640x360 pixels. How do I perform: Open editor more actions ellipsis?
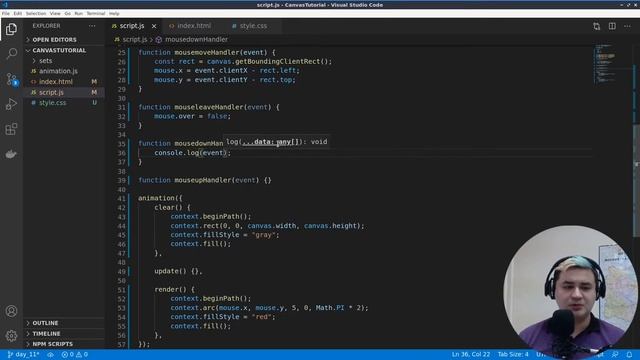click(627, 26)
